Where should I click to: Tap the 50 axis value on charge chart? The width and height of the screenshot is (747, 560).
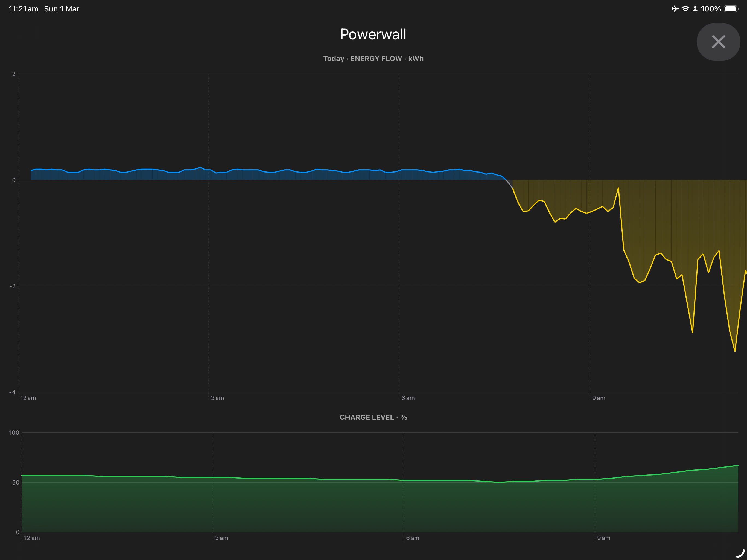[x=16, y=482]
